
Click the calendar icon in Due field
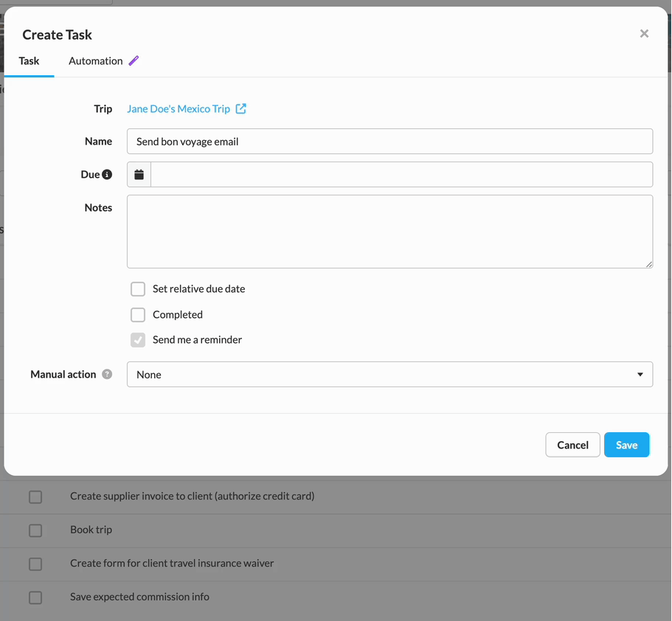(139, 175)
